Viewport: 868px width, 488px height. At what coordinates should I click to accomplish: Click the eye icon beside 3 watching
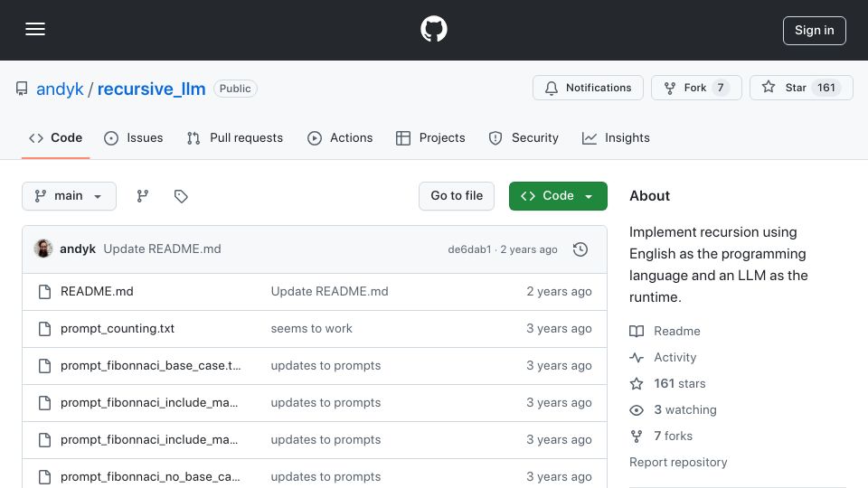tap(637, 410)
